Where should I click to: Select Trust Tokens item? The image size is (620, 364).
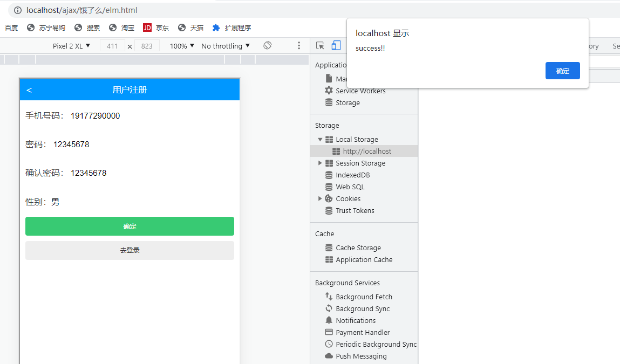click(x=355, y=211)
